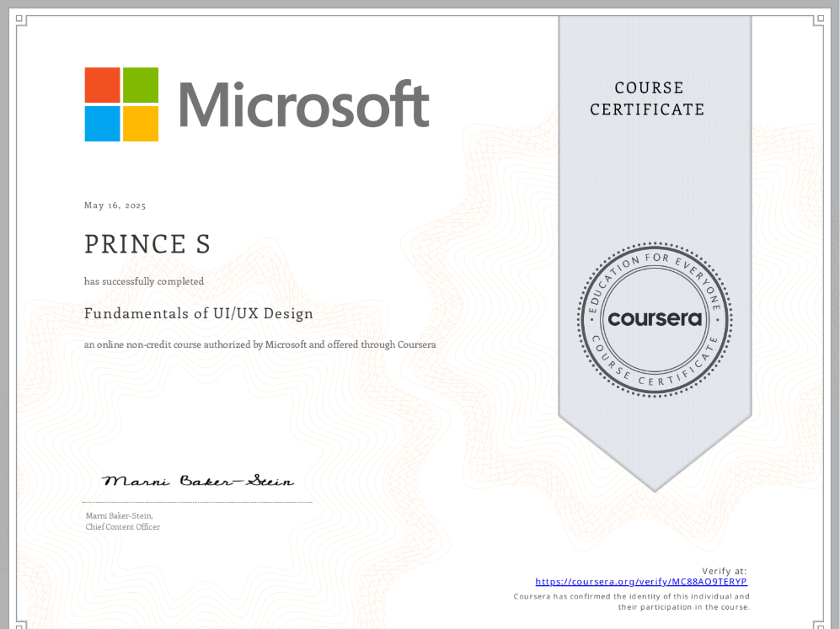Click the blue square in Microsoft logo
The width and height of the screenshot is (840, 629).
click(102, 124)
